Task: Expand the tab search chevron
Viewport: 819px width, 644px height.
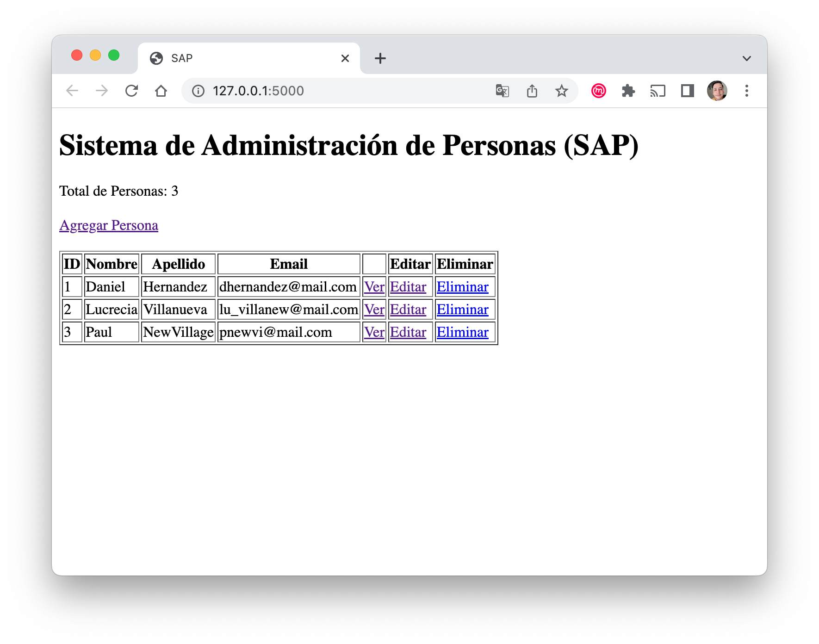Action: [x=746, y=57]
